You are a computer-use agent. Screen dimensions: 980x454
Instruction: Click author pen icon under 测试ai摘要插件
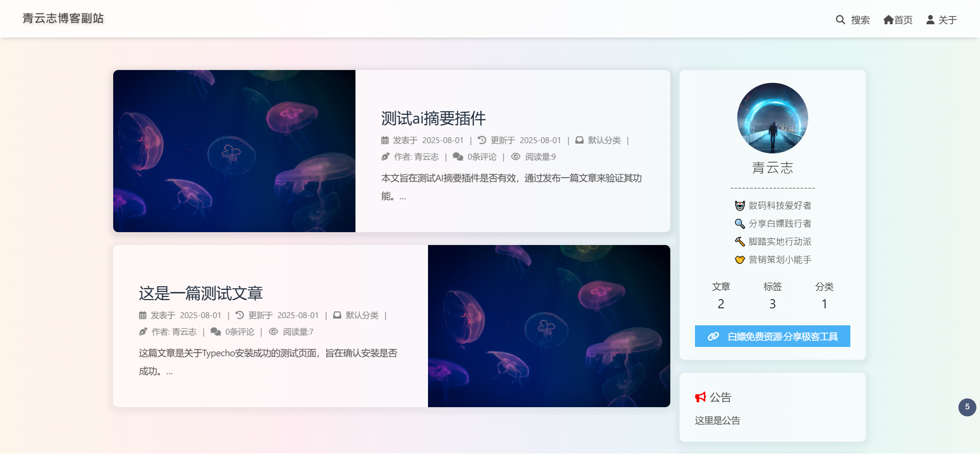pos(385,156)
